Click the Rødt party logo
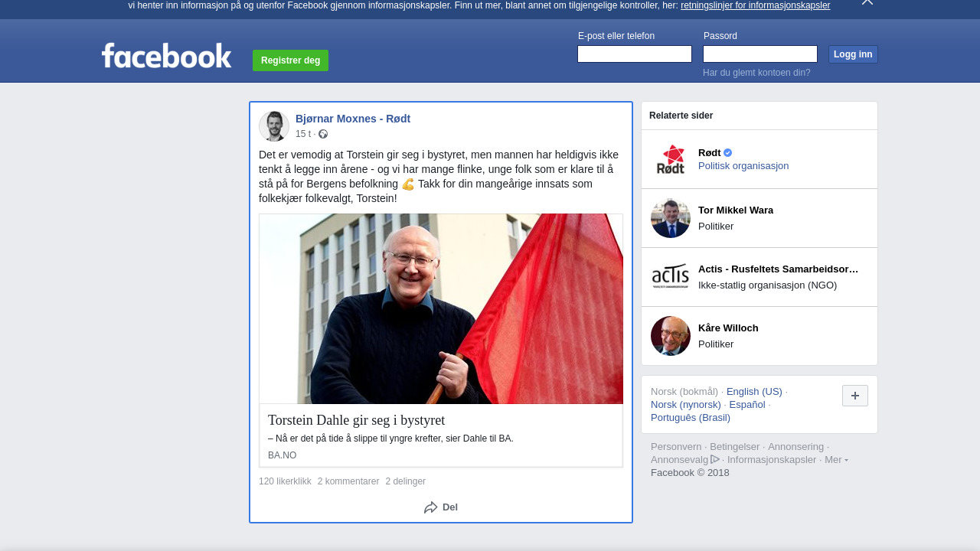This screenshot has height=551, width=980. tap(671, 159)
